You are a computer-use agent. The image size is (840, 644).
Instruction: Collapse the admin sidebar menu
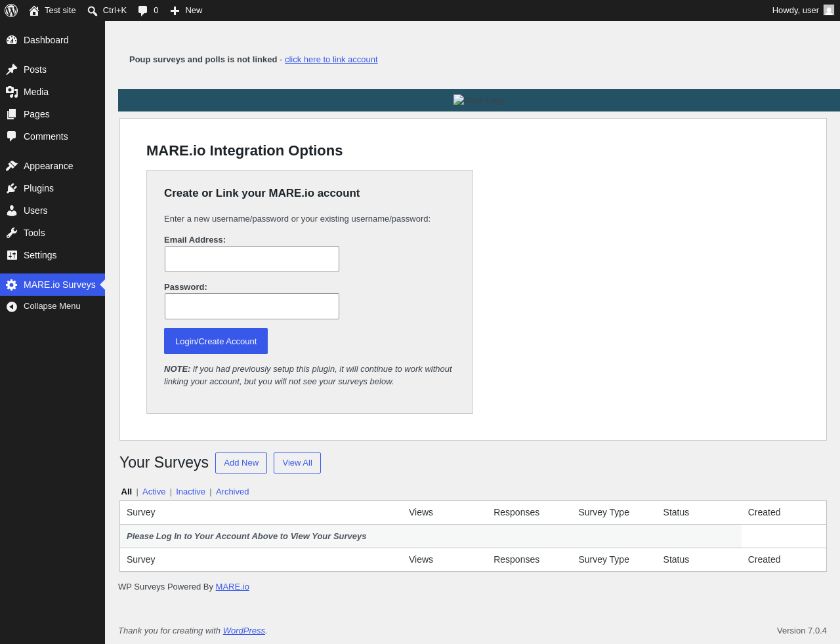tap(52, 306)
